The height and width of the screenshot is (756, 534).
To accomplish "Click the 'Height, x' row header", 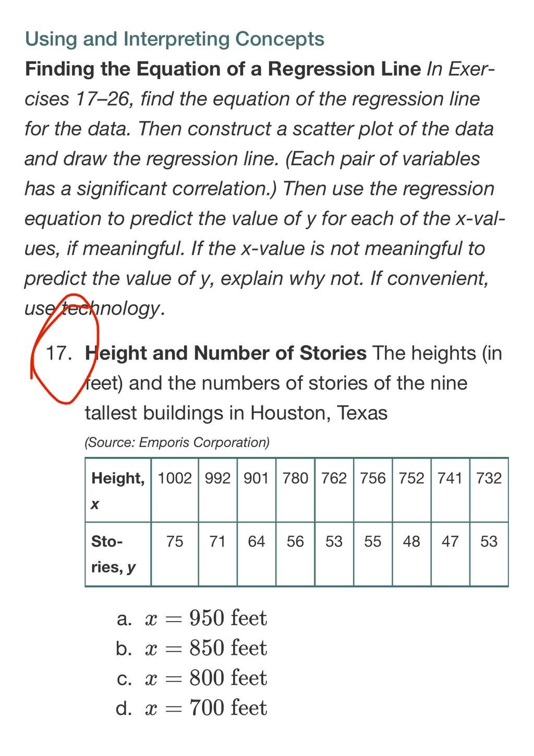I will point(118,490).
